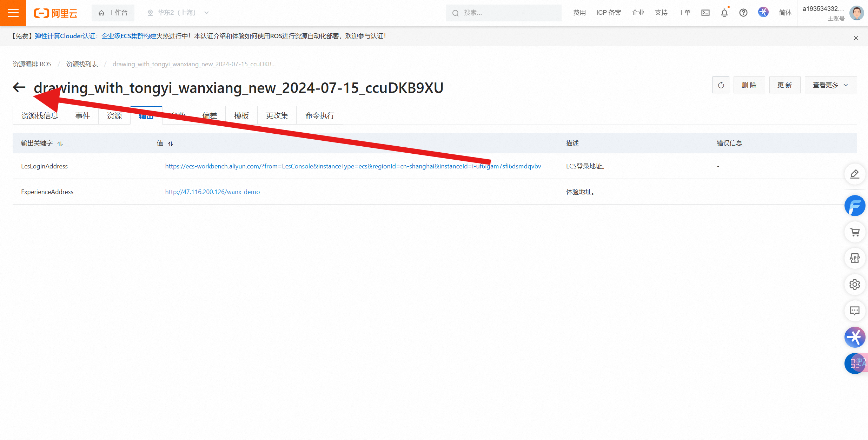Open the API tool sidebar icon
This screenshot has width=868, height=440.
pos(854,258)
